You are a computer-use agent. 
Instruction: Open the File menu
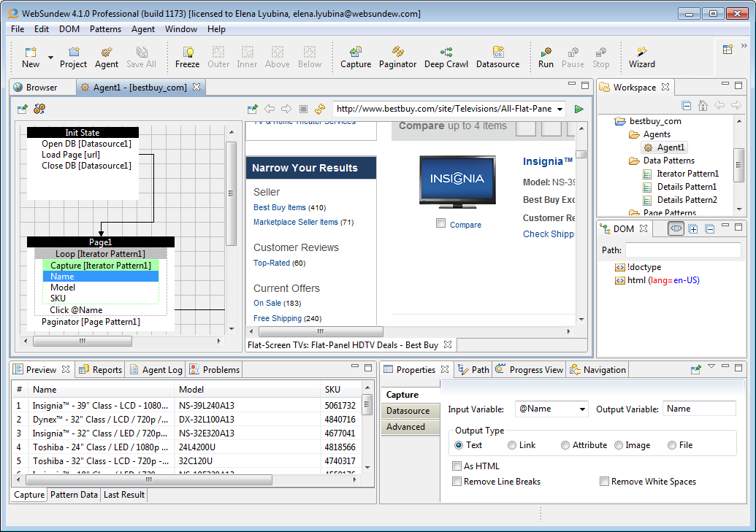point(18,29)
